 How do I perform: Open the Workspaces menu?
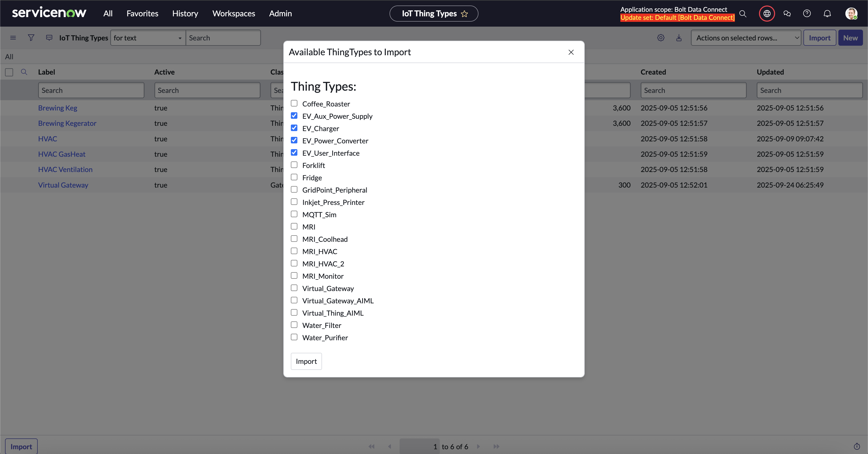(x=234, y=14)
